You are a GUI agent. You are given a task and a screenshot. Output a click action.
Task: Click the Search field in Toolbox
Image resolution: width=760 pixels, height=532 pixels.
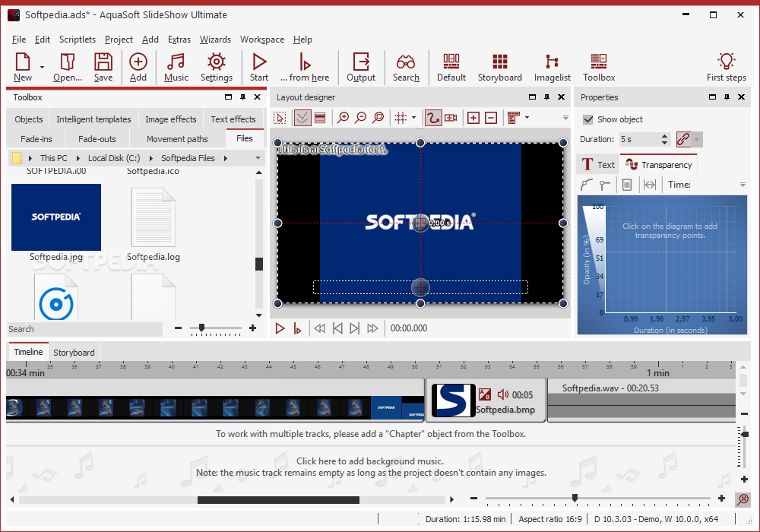coord(85,329)
